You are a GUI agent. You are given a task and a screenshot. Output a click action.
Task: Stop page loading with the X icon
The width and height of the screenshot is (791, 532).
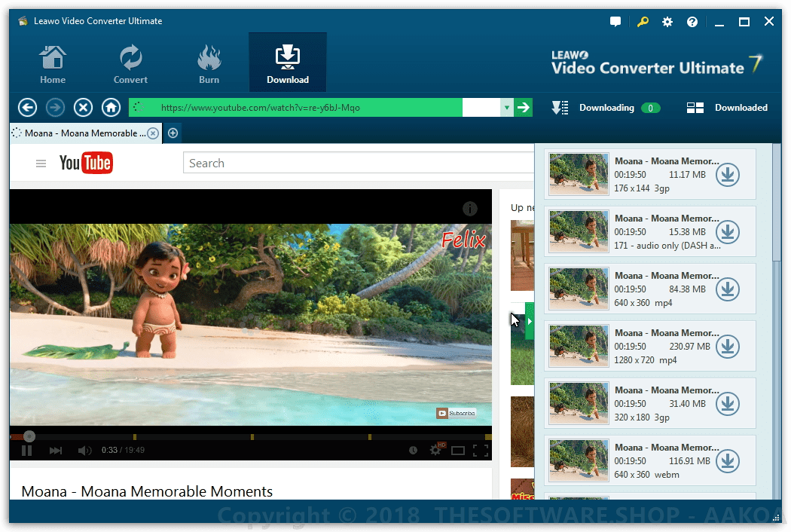point(83,108)
